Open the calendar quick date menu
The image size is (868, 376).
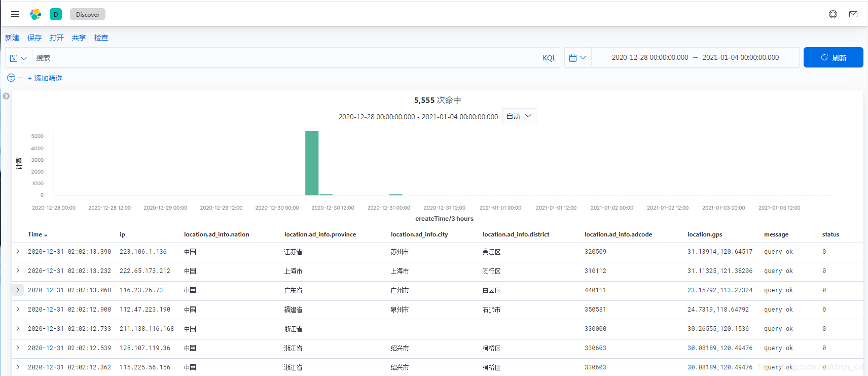pos(577,58)
